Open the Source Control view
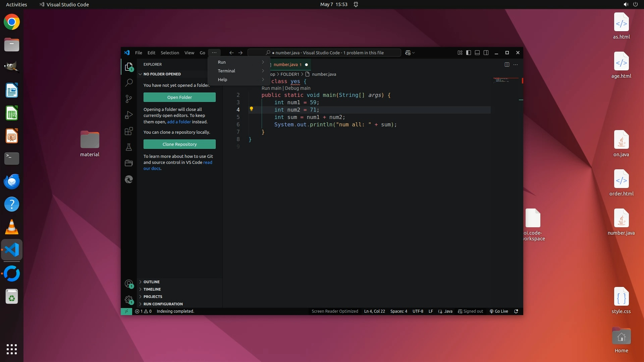 (129, 99)
